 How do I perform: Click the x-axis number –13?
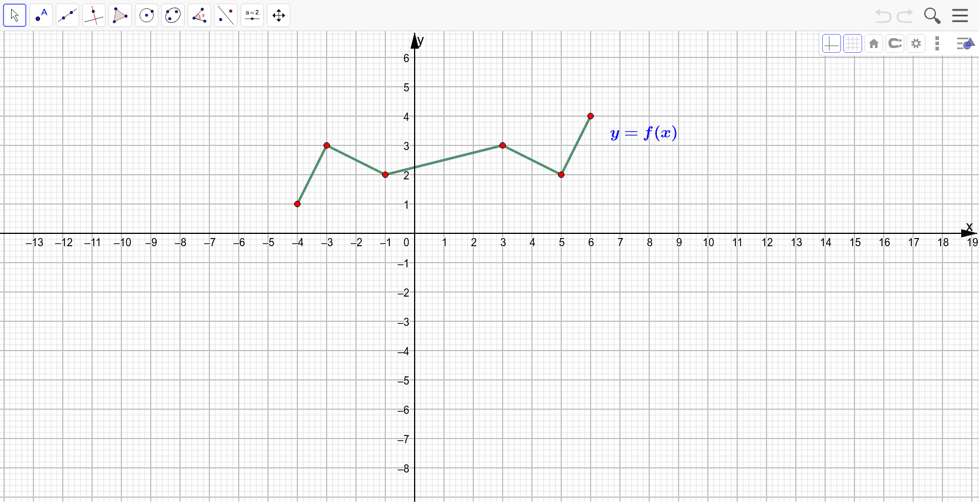click(34, 243)
